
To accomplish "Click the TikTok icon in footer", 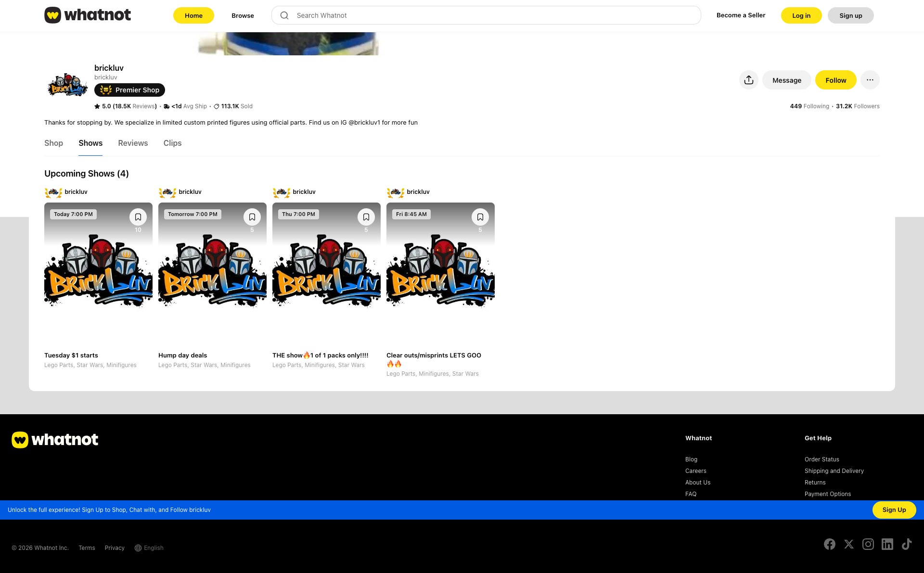I will coord(907,544).
